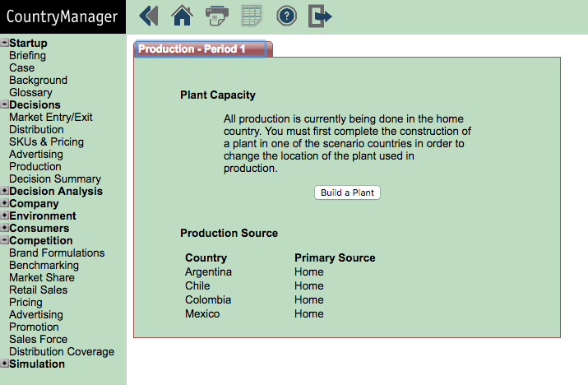Click the printer icon in toolbar
This screenshot has width=588, height=385.
[217, 16]
